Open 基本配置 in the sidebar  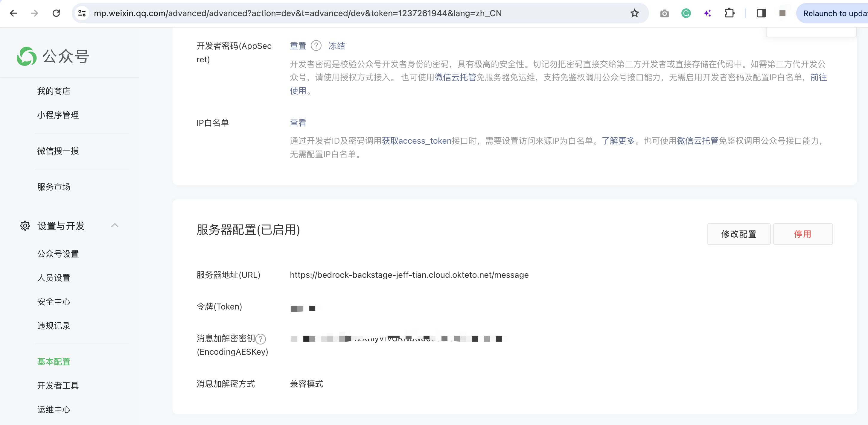pyautogui.click(x=54, y=362)
